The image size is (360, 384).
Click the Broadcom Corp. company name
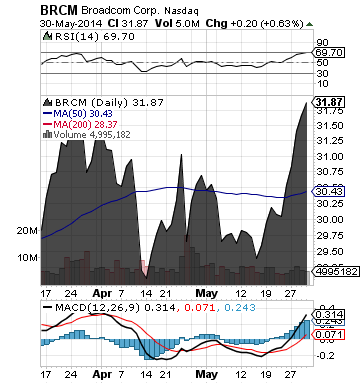click(x=121, y=10)
